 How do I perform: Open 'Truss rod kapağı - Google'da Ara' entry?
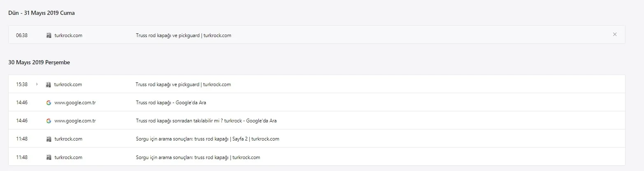click(171, 103)
